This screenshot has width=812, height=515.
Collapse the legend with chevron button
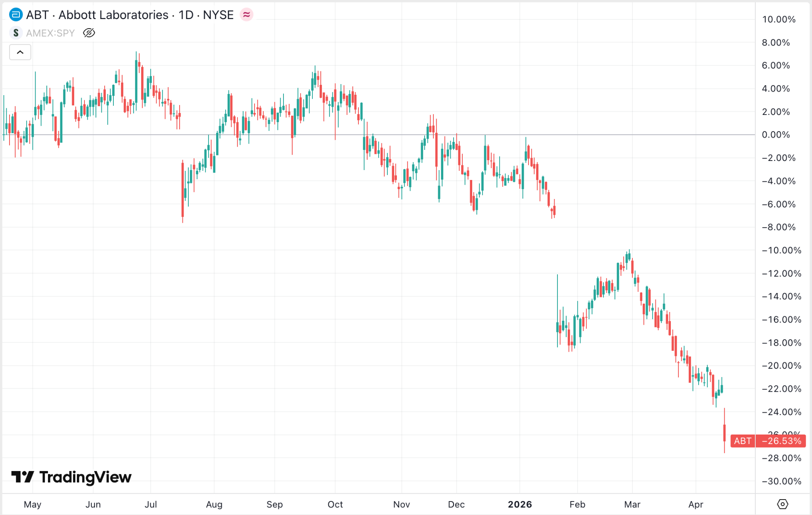(x=20, y=52)
